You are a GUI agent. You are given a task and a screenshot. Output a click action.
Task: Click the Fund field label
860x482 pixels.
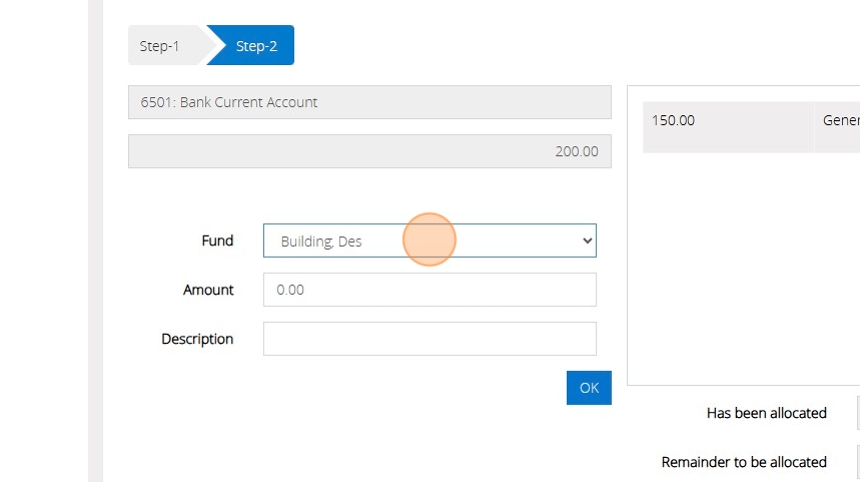(x=217, y=241)
